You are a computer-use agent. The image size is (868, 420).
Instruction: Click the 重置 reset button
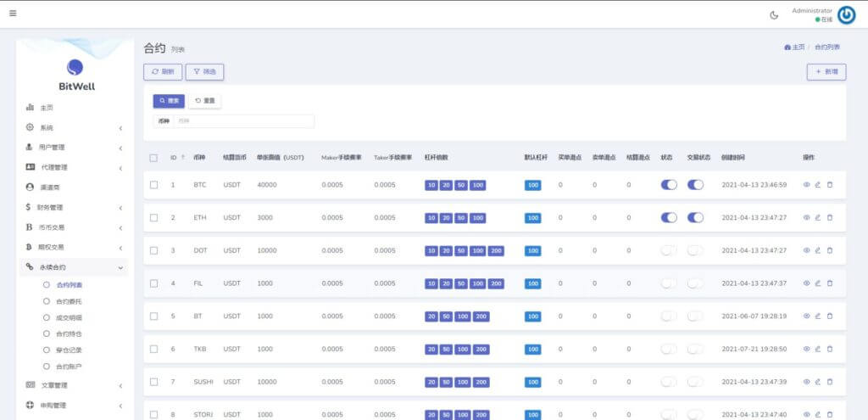205,101
